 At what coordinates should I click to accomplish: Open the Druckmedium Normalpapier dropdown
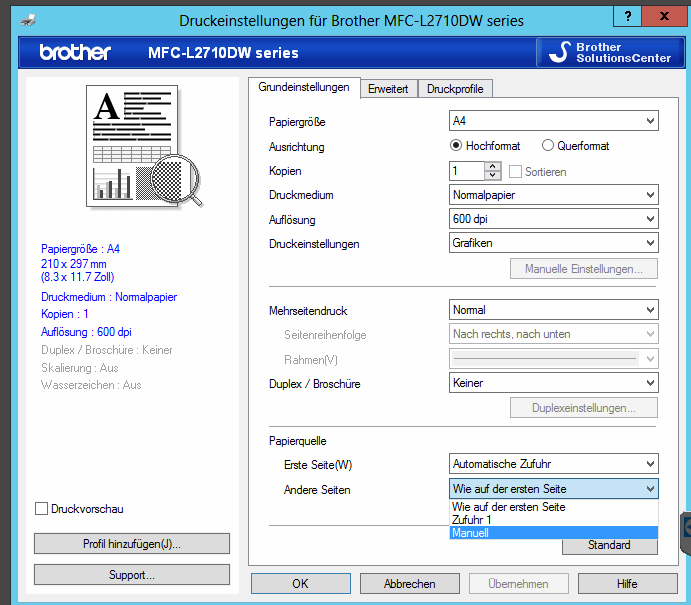coord(554,195)
